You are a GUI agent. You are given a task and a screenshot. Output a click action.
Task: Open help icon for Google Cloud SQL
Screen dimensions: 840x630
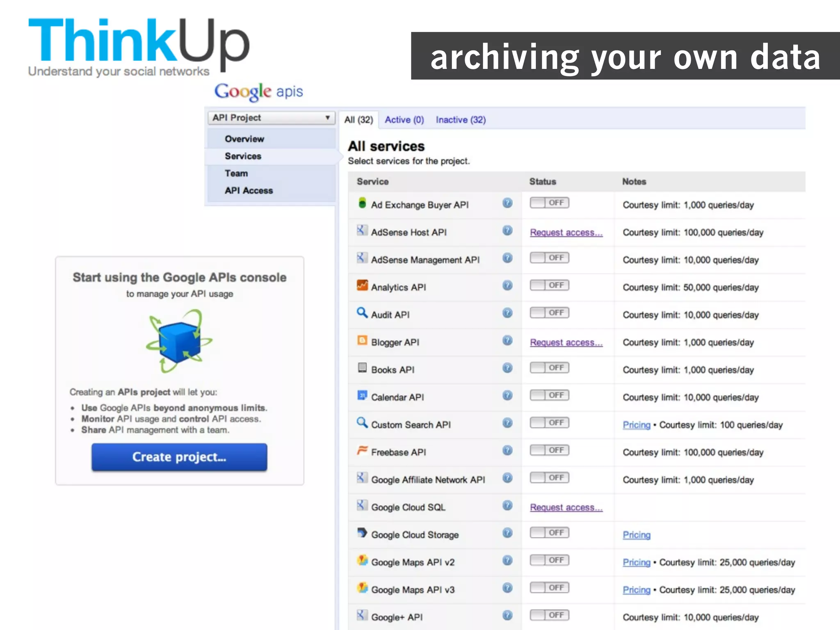point(507,505)
